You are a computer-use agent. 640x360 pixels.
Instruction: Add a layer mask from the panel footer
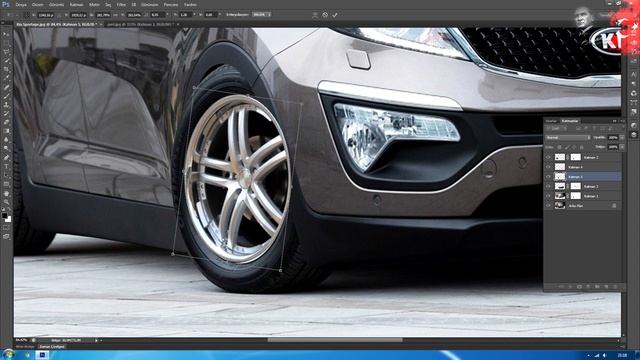[x=579, y=287]
